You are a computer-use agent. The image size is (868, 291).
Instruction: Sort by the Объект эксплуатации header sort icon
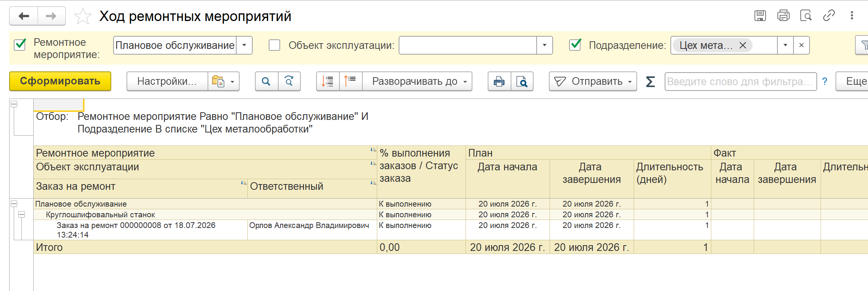click(373, 163)
